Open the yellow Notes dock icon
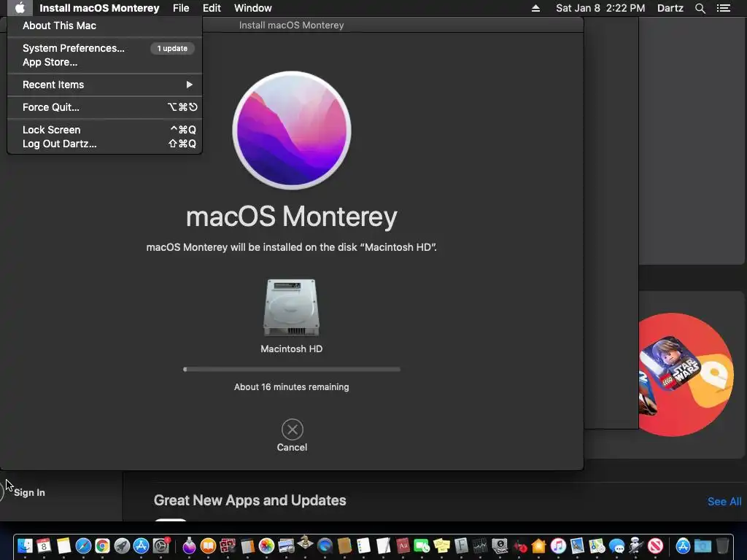747x560 pixels. click(63, 545)
